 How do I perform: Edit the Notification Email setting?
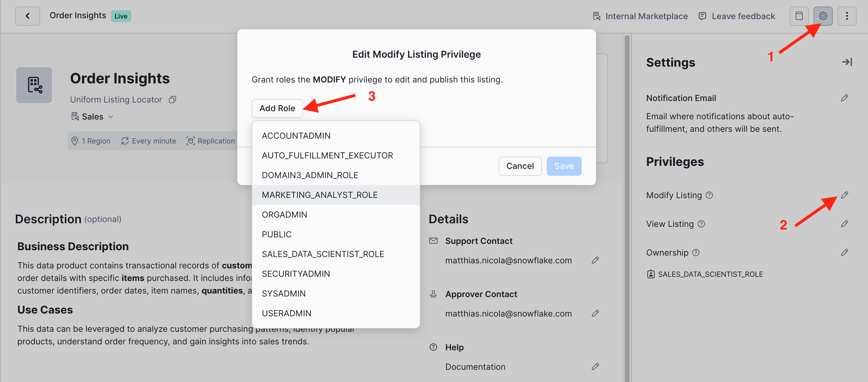(x=844, y=98)
